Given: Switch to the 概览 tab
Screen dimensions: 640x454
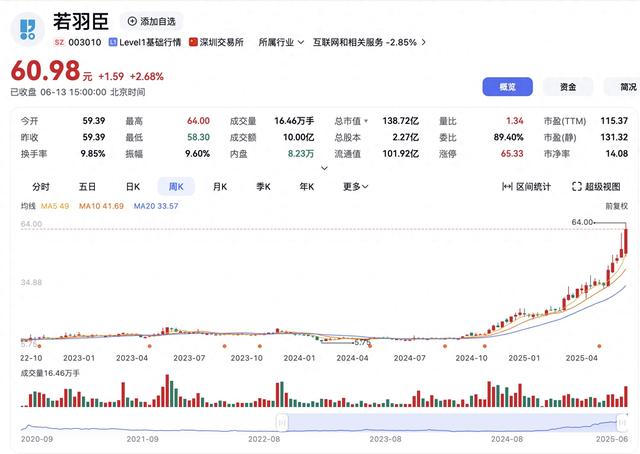Looking at the screenshot, I should point(507,87).
